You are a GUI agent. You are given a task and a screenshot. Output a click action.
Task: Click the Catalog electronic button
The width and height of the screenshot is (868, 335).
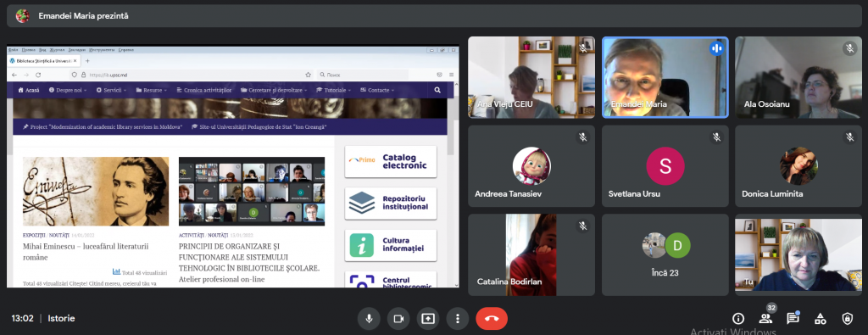[390, 161]
